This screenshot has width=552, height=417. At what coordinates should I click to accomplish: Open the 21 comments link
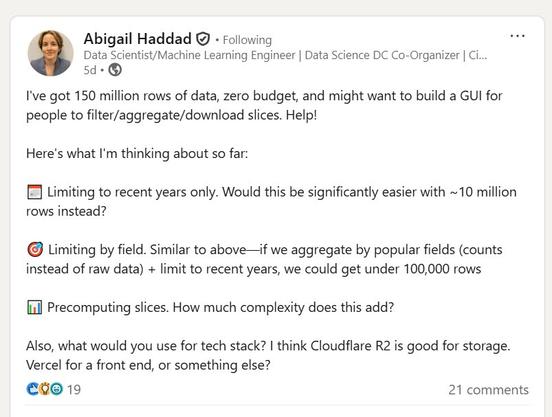pos(488,390)
